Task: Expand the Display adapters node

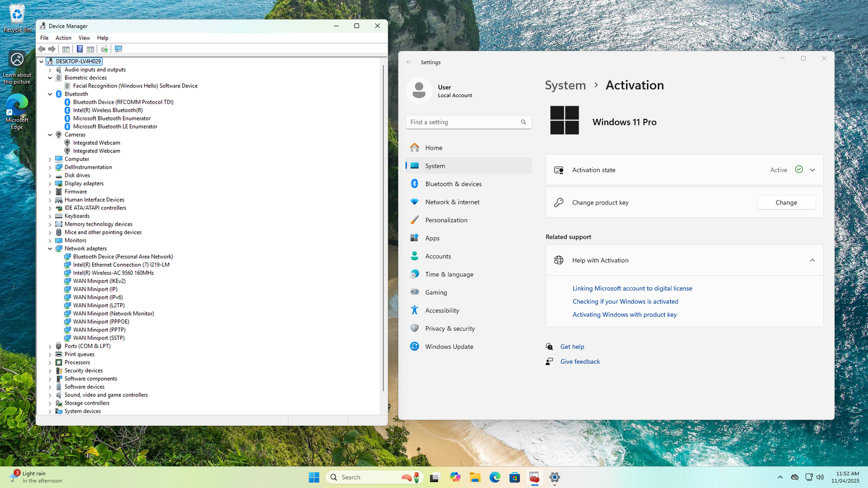Action: (50, 184)
